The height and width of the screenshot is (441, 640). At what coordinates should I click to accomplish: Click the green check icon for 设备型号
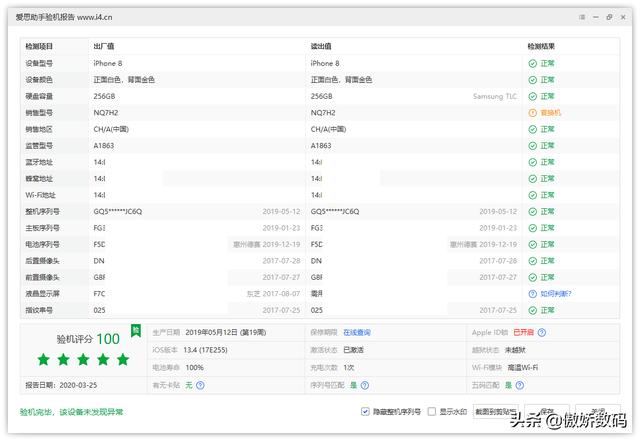point(533,63)
